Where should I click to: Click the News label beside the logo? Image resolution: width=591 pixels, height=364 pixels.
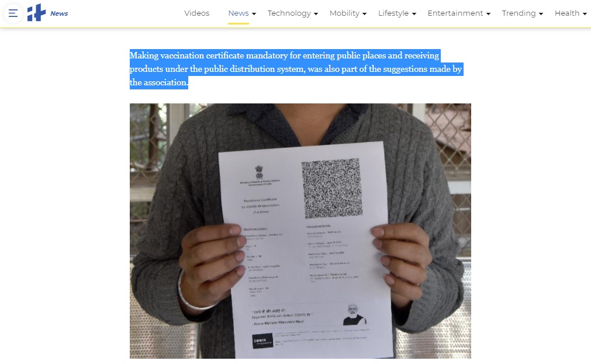tap(59, 13)
